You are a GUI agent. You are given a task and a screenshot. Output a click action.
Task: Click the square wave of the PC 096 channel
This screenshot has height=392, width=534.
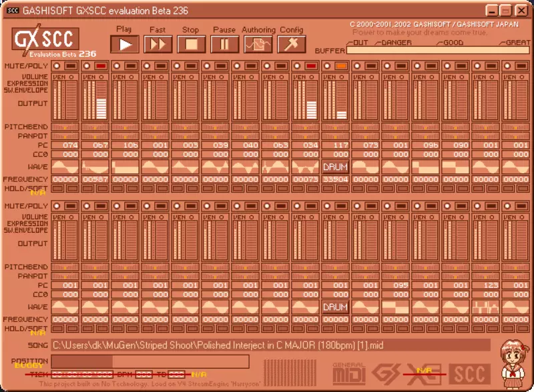(426, 167)
